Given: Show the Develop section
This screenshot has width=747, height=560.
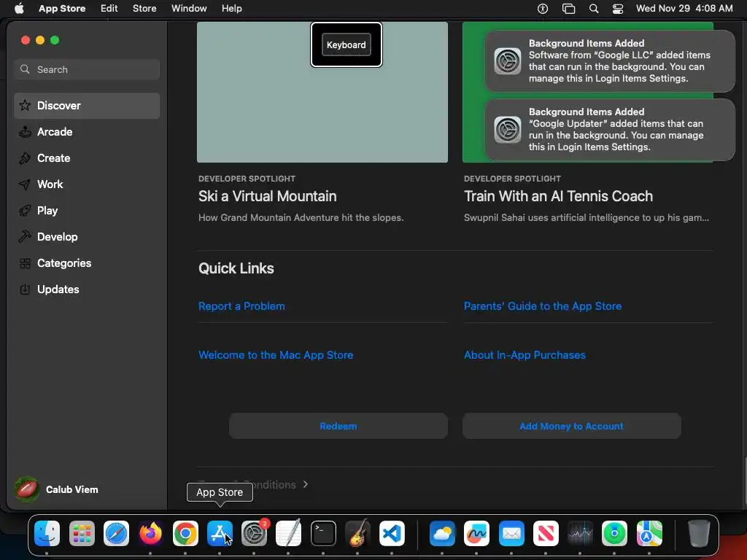Looking at the screenshot, I should [87, 236].
